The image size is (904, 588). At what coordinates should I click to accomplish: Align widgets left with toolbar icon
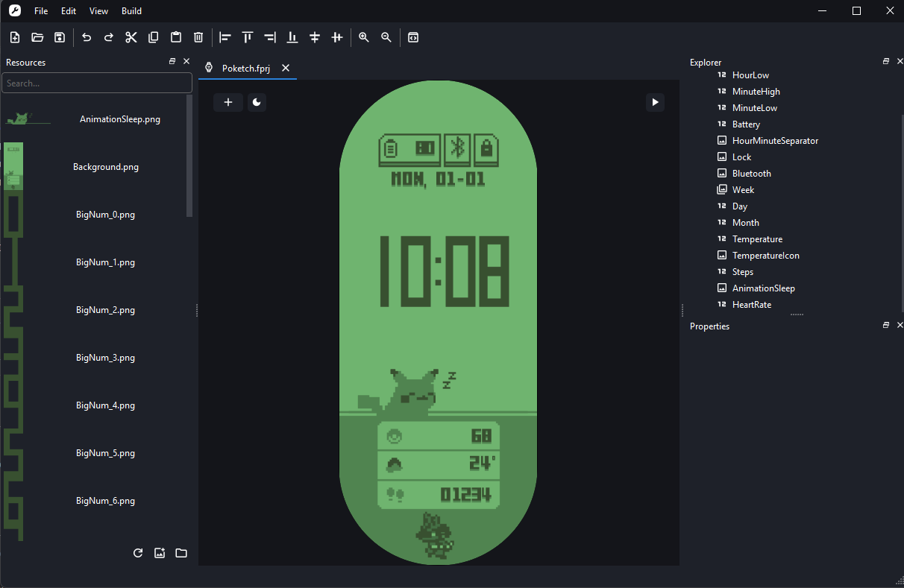pos(225,37)
